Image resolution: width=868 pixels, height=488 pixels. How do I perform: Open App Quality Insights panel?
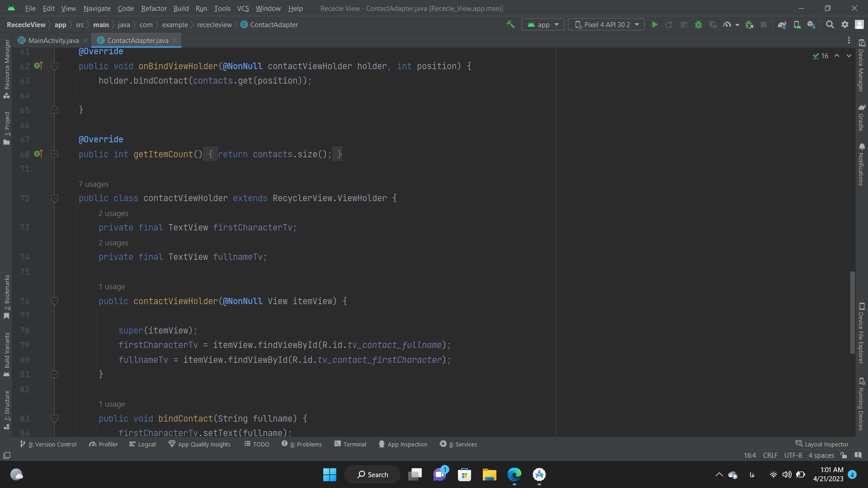coord(199,444)
